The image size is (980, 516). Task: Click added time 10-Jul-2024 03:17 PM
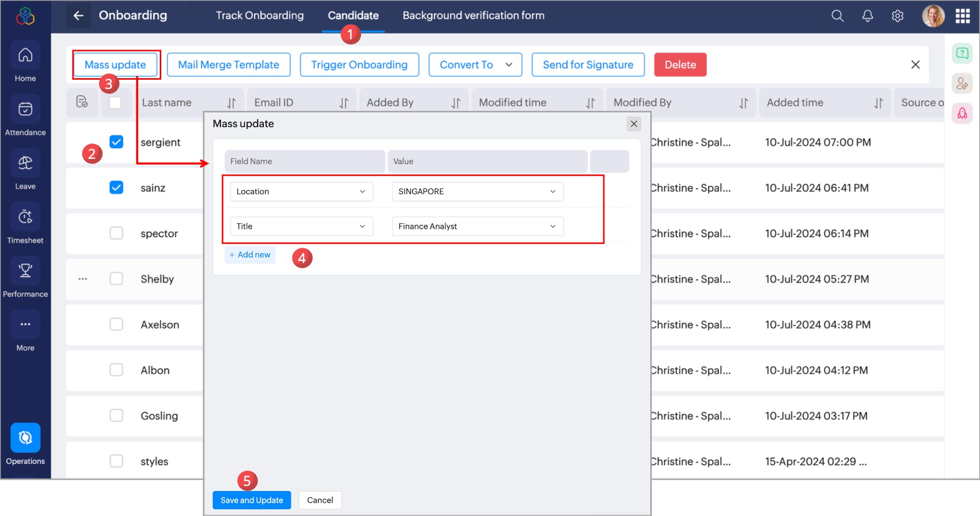click(x=816, y=416)
